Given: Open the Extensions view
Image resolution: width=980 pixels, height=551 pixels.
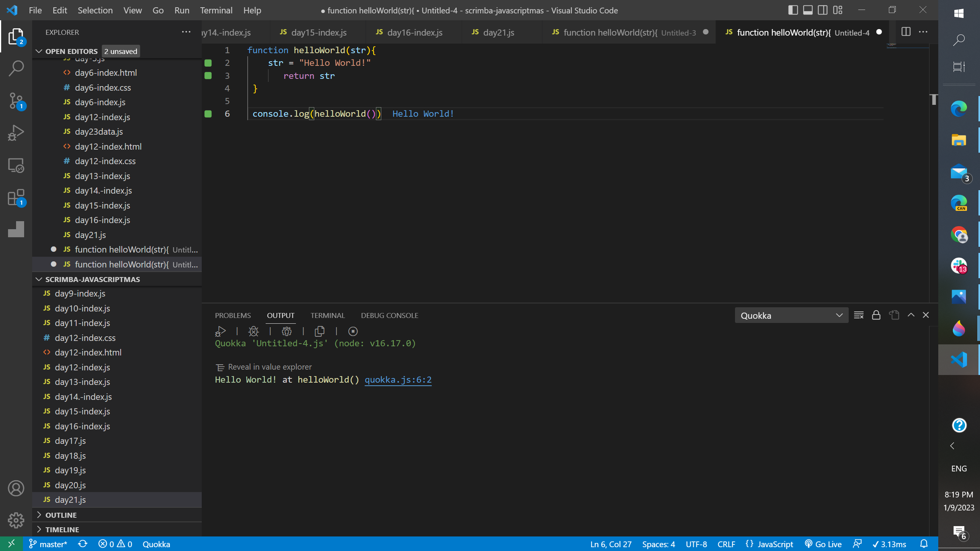Looking at the screenshot, I should coord(16,198).
